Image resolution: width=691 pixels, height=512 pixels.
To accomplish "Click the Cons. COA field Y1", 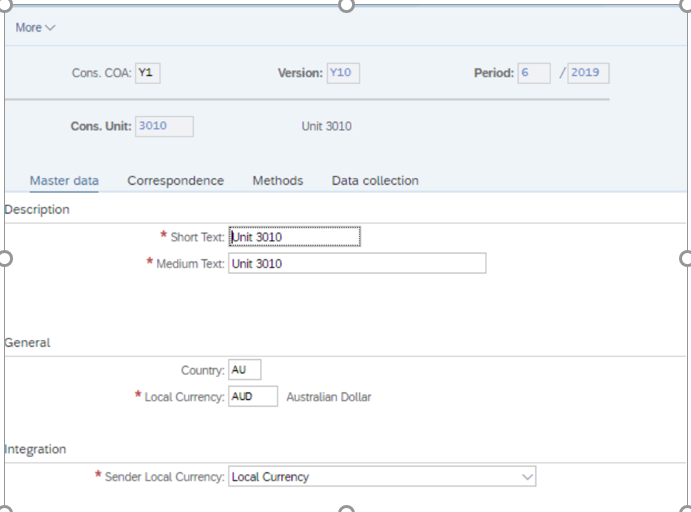I will point(148,73).
